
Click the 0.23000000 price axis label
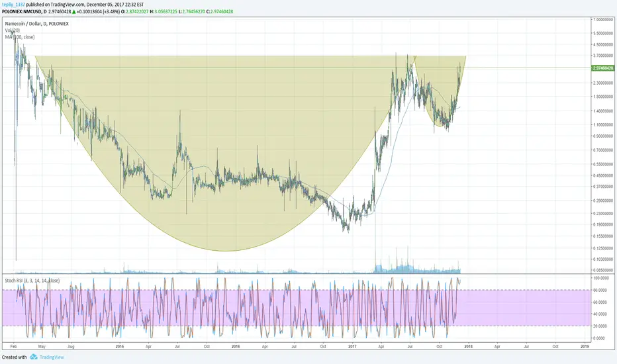pos(604,213)
